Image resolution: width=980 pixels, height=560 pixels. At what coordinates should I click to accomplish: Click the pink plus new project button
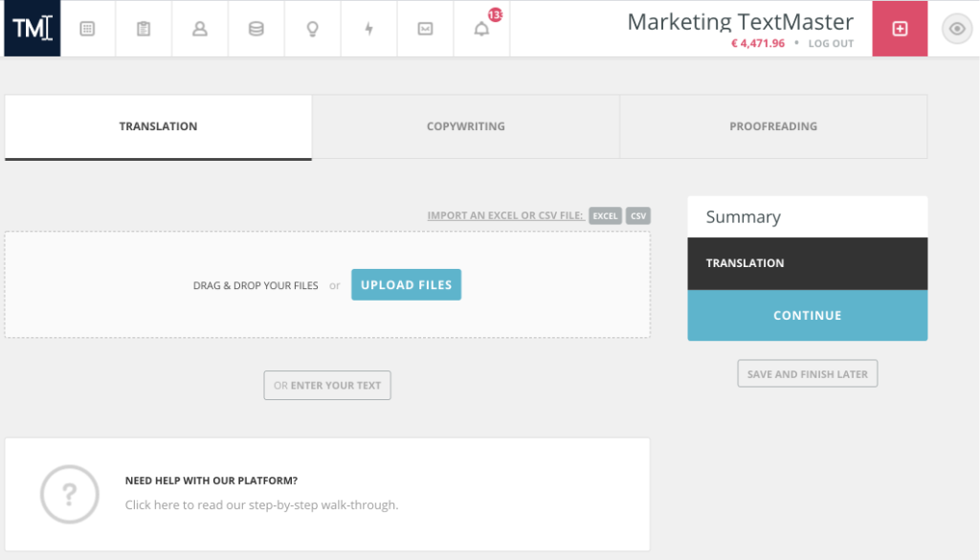point(899,28)
